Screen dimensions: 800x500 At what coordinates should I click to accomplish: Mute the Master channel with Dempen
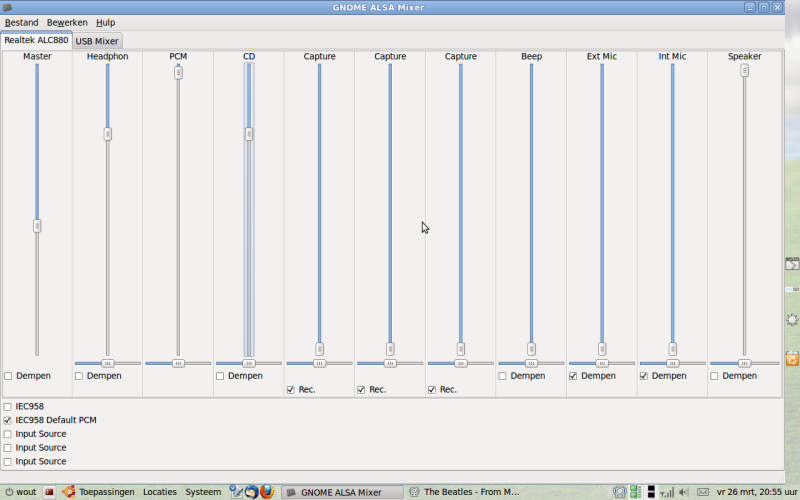(x=8, y=376)
